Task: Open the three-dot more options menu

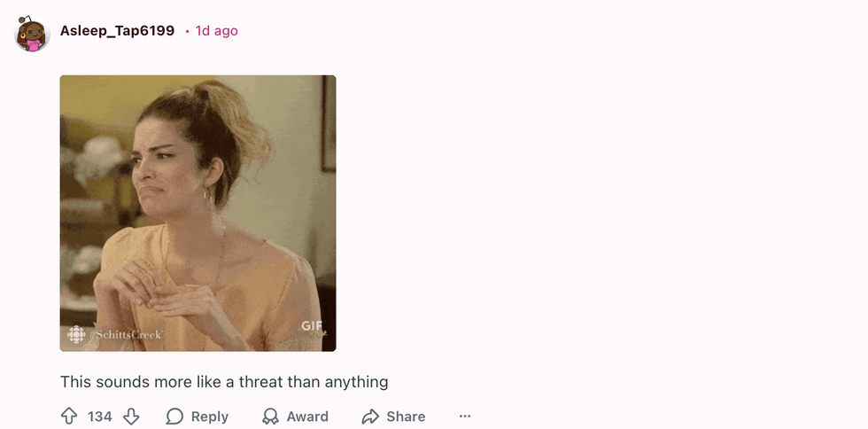Action: coord(465,417)
